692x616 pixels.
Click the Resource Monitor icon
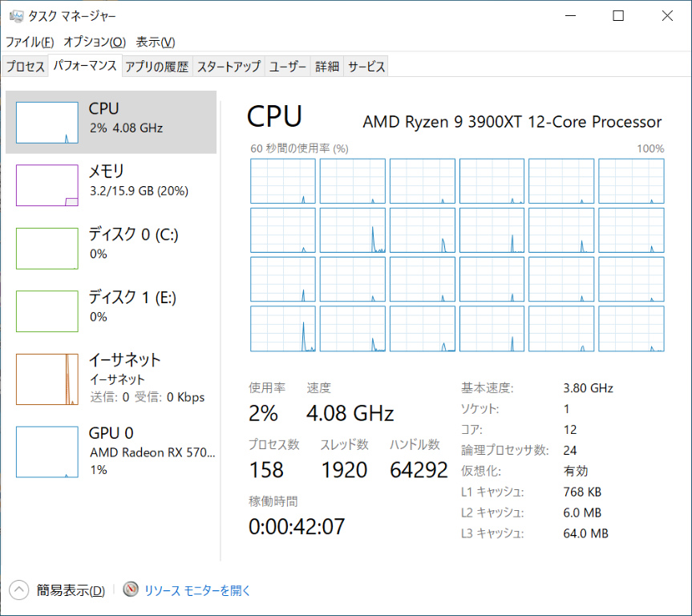tap(132, 590)
